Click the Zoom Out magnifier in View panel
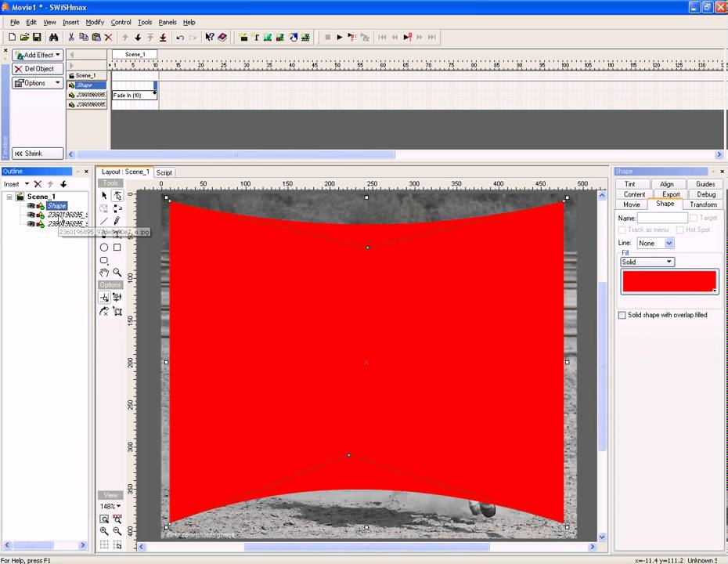The image size is (728, 564). [117, 531]
